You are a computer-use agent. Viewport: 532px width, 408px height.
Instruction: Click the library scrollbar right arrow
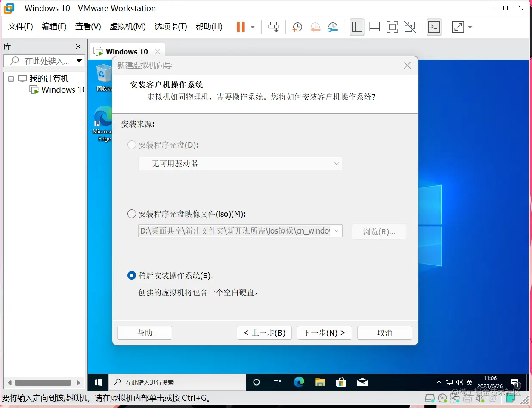coord(78,383)
